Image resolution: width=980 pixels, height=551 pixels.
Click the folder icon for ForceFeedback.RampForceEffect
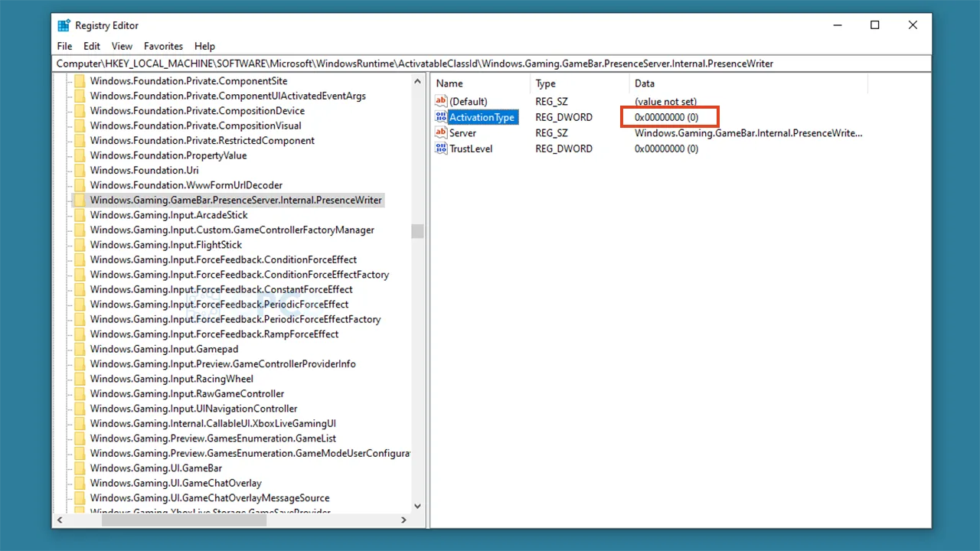(x=80, y=334)
